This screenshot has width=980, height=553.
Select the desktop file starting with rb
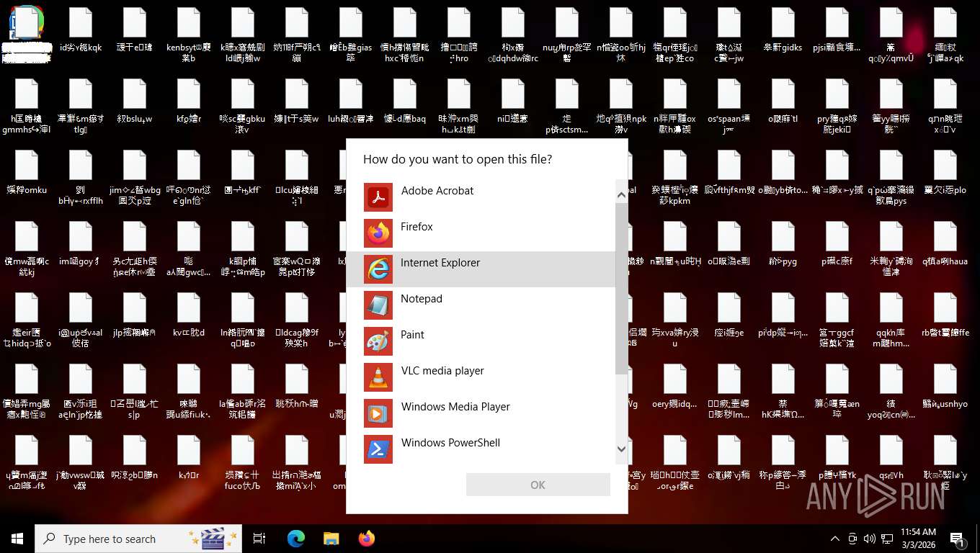945,315
